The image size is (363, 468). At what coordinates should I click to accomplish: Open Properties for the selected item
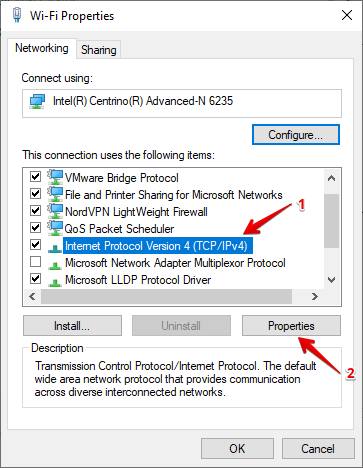pos(291,326)
